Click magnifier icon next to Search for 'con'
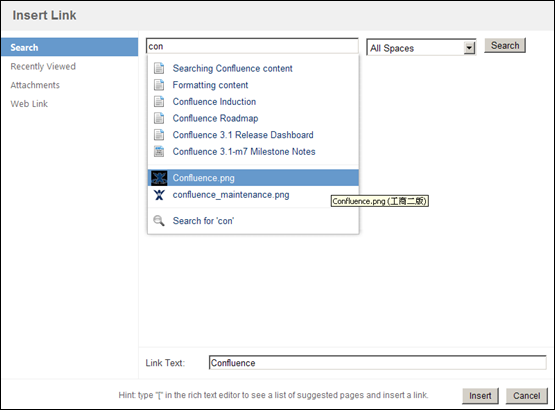Image resolution: width=555 pixels, height=410 pixels. coord(159,221)
